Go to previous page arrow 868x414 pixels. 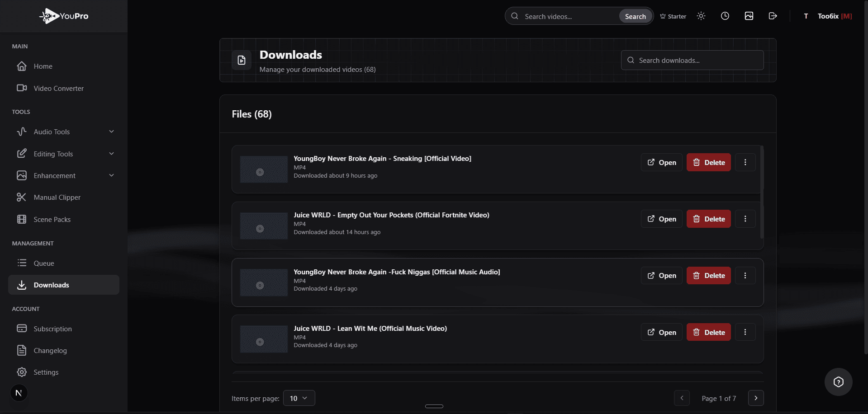pos(682,398)
